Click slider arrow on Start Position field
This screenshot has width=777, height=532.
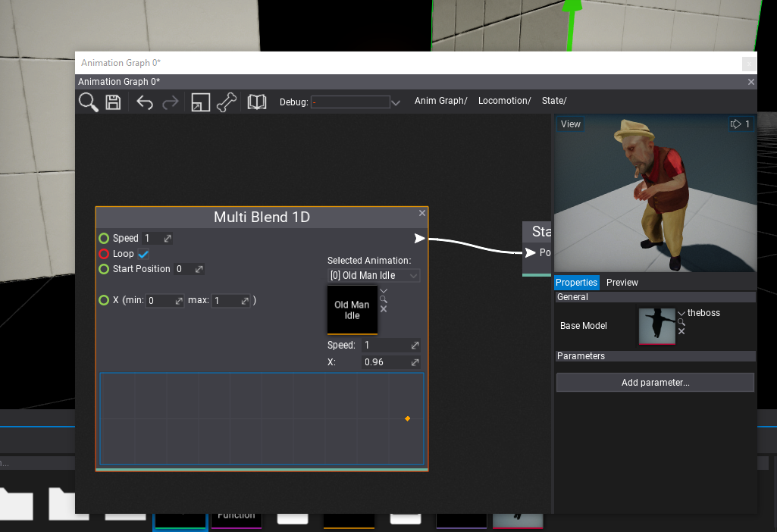[x=199, y=269]
